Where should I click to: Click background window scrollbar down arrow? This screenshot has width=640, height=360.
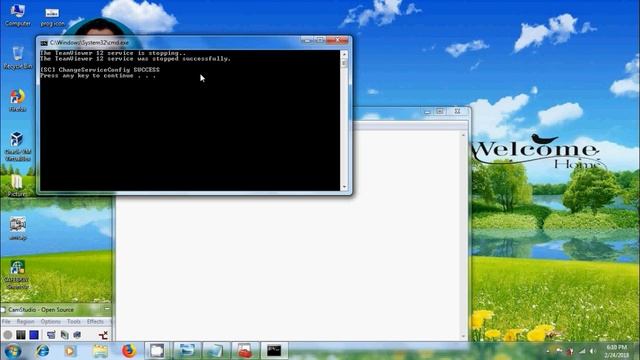tap(463, 336)
